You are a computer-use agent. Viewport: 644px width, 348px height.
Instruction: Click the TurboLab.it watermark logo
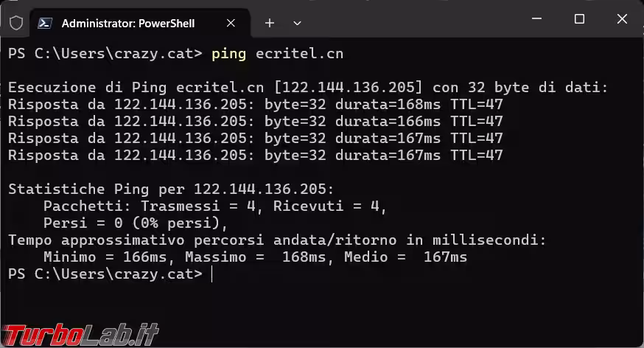tap(80, 335)
